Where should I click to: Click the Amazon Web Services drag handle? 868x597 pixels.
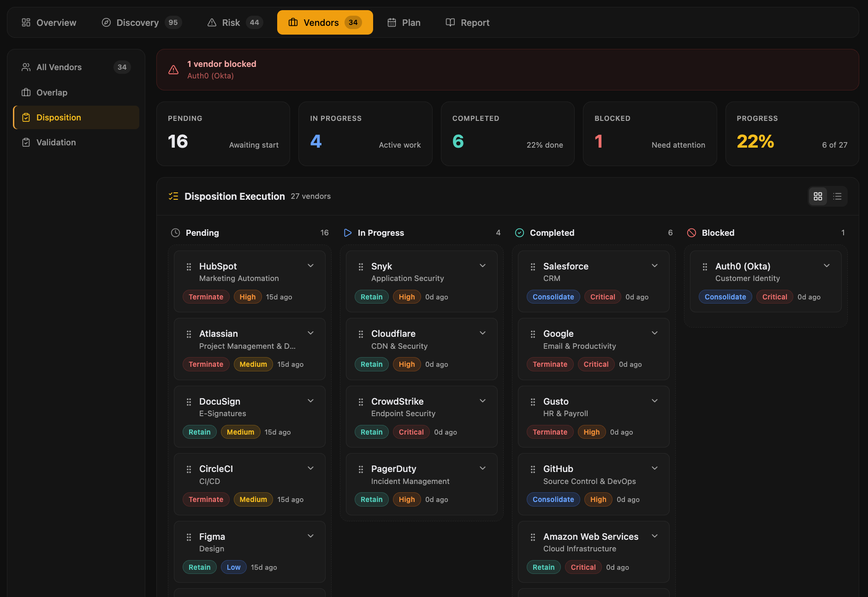[x=533, y=537]
